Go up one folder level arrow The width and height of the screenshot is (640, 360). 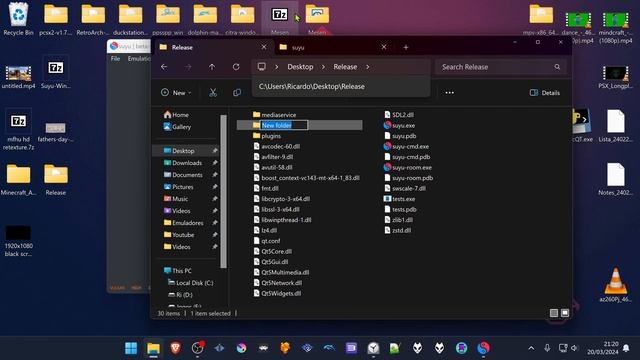click(212, 67)
